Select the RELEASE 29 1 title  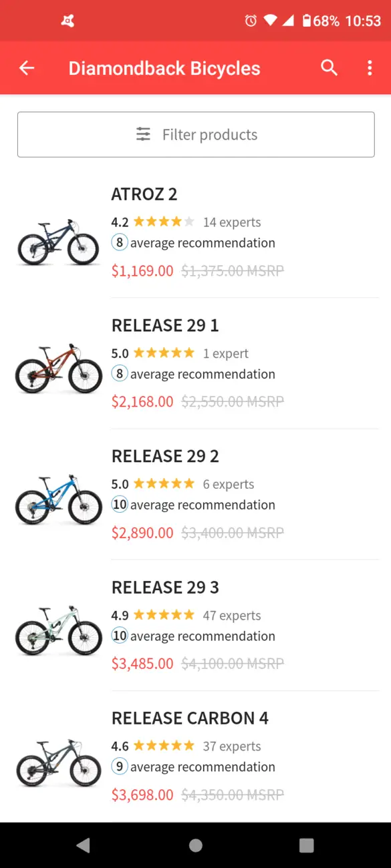click(x=165, y=325)
